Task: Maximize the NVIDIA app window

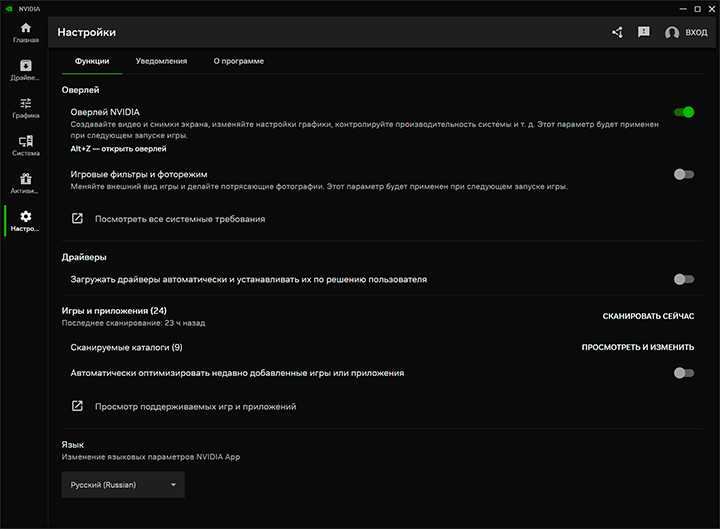Action: [698, 9]
